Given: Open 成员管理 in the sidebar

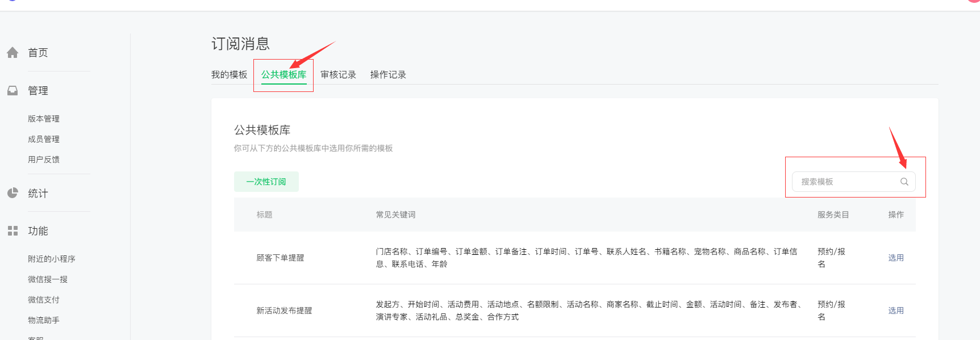Looking at the screenshot, I should pos(44,139).
